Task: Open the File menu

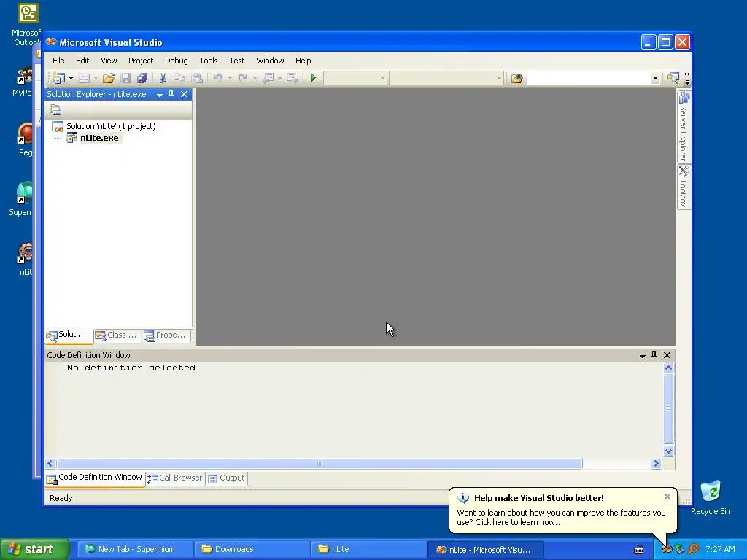Action: [x=58, y=61]
